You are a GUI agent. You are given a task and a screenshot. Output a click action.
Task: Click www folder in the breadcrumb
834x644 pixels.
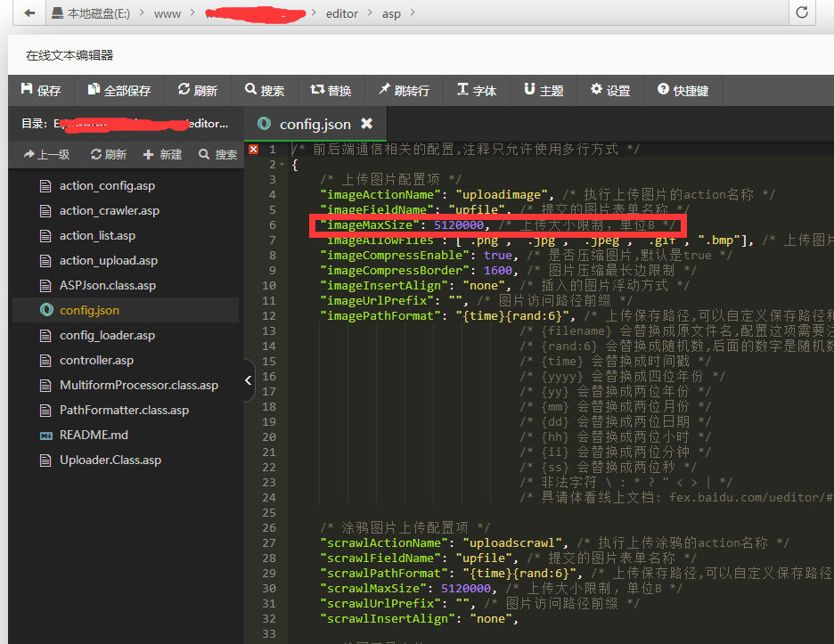168,14
